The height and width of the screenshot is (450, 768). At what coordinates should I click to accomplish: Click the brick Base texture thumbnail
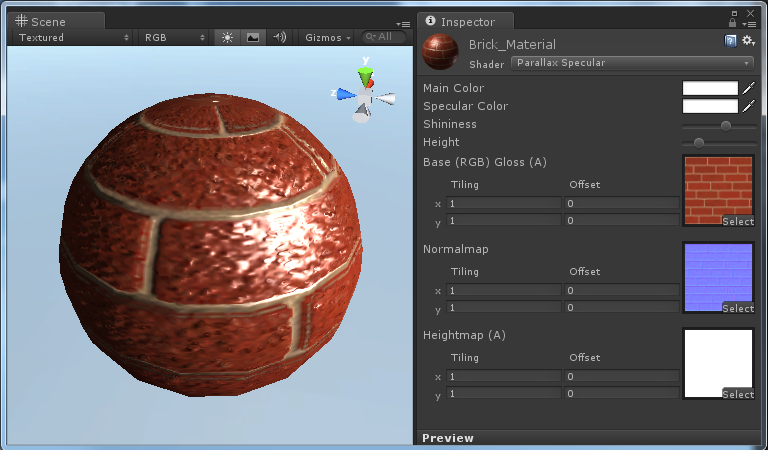tap(718, 190)
